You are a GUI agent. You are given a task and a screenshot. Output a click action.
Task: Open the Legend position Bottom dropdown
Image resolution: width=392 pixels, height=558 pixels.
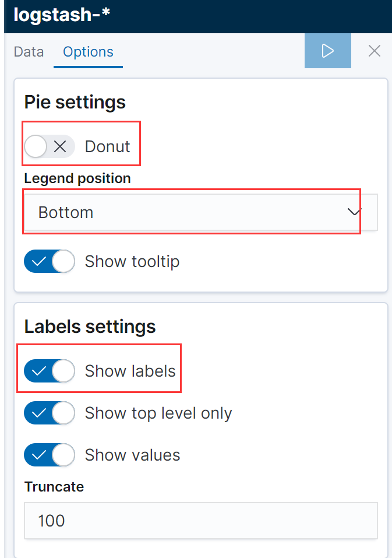pos(201,212)
